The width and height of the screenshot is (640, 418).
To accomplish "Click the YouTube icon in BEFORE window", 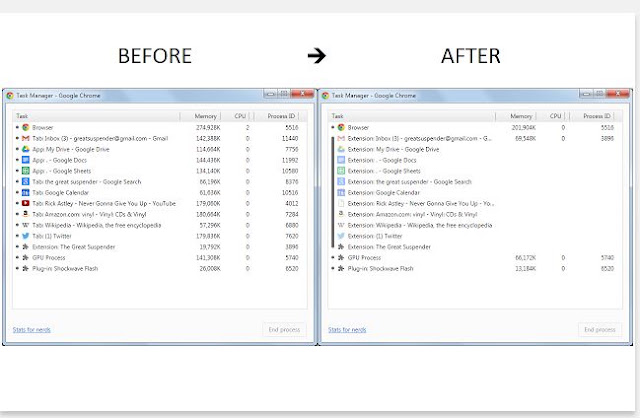I will tap(26, 203).
